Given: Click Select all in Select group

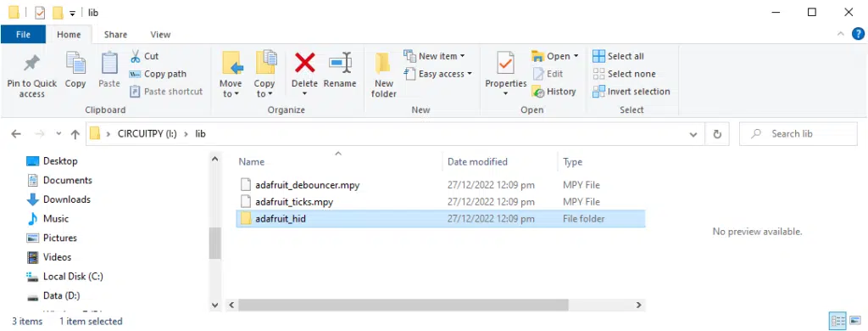Looking at the screenshot, I should (x=618, y=56).
